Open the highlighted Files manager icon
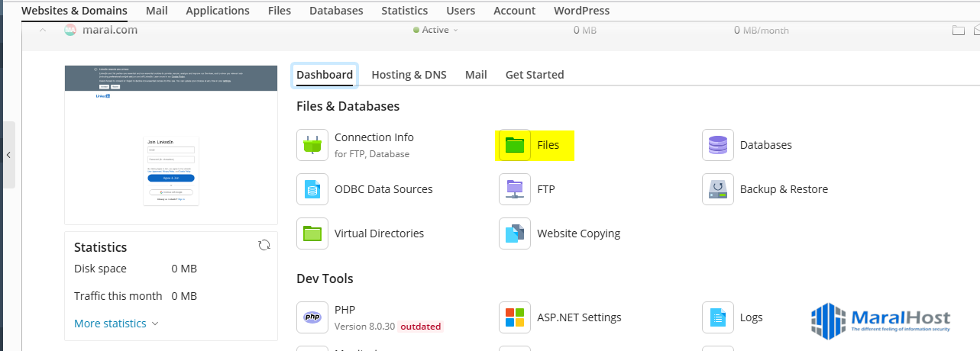The image size is (980, 351). click(x=515, y=145)
